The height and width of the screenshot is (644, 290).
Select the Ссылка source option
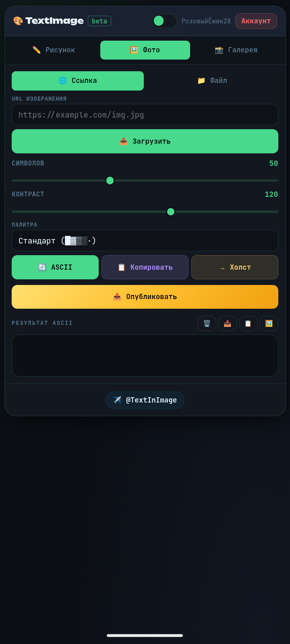pyautogui.click(x=78, y=81)
